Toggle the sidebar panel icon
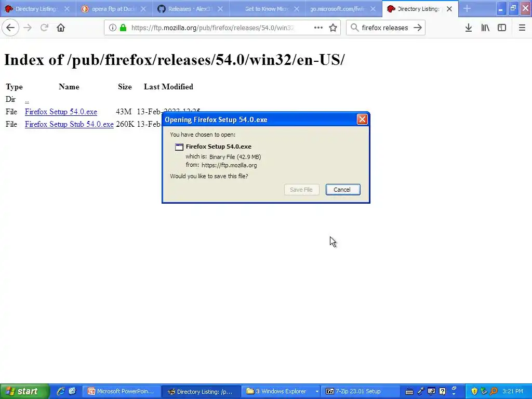This screenshot has height=399, width=532. click(502, 28)
